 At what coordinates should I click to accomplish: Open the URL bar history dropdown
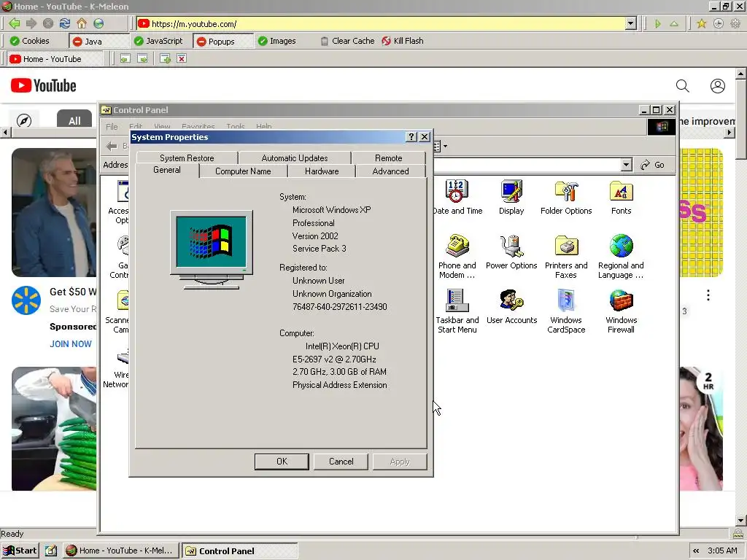click(x=631, y=23)
